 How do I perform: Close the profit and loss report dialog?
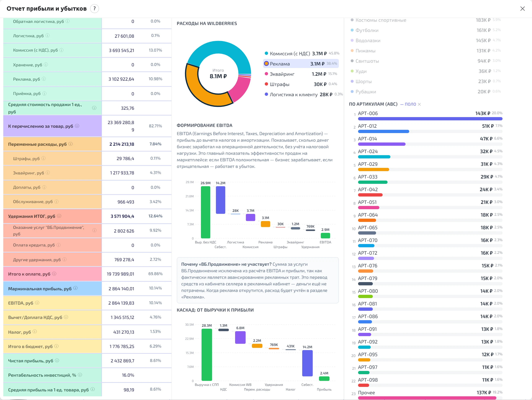(x=522, y=9)
